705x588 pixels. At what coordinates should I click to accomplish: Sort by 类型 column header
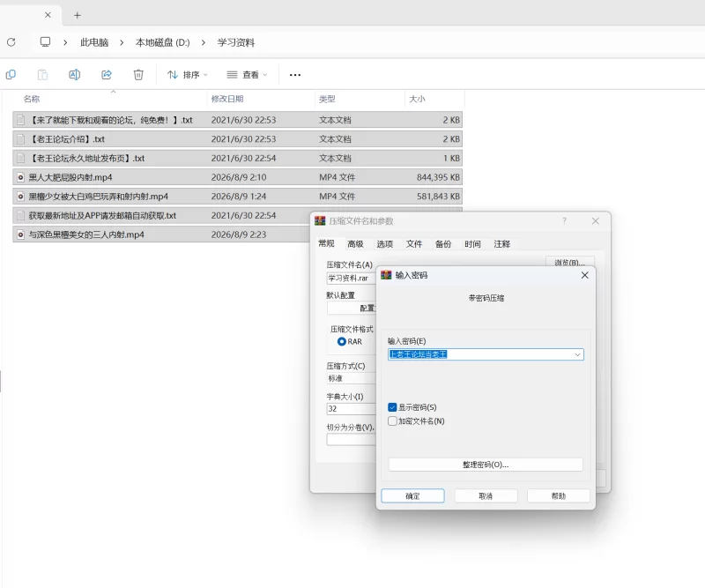click(x=327, y=99)
